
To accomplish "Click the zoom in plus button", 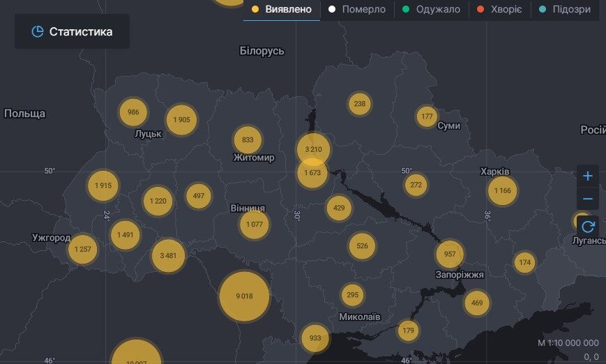I will [x=587, y=176].
